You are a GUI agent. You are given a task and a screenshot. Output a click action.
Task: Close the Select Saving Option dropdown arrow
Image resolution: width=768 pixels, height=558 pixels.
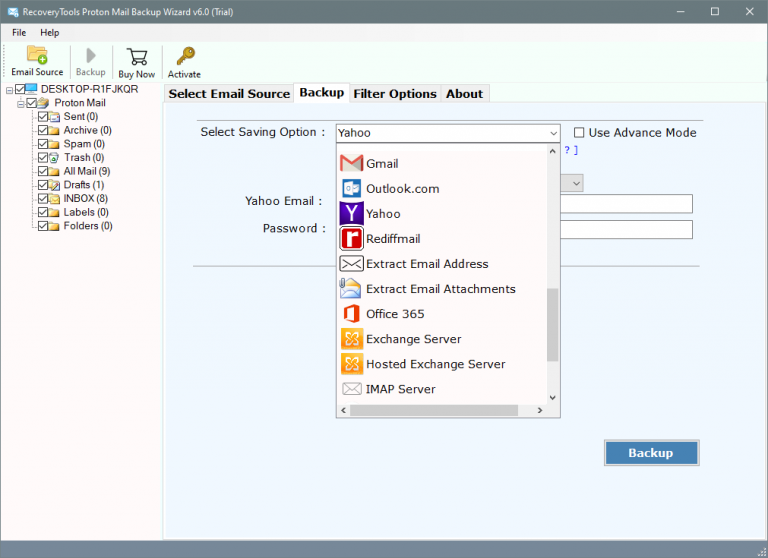(553, 133)
